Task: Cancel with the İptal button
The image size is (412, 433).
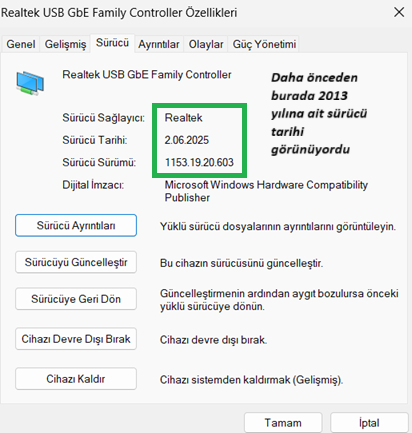Action: pos(369,423)
